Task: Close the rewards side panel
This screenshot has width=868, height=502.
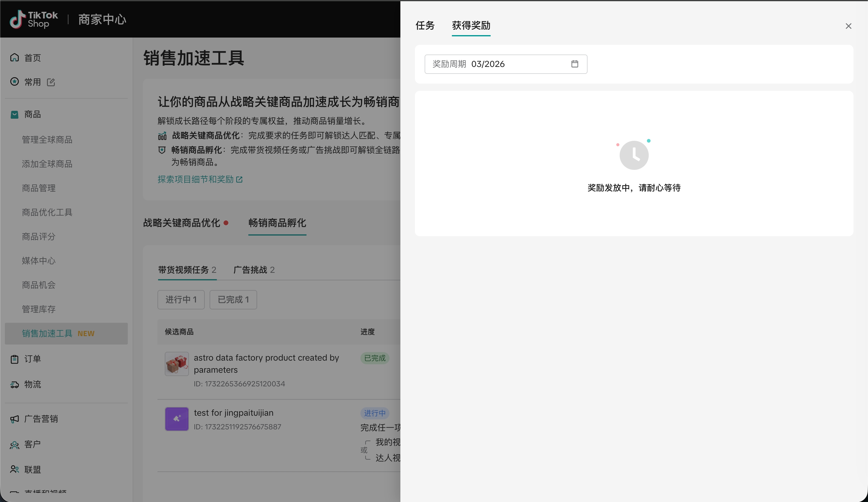Action: [848, 26]
